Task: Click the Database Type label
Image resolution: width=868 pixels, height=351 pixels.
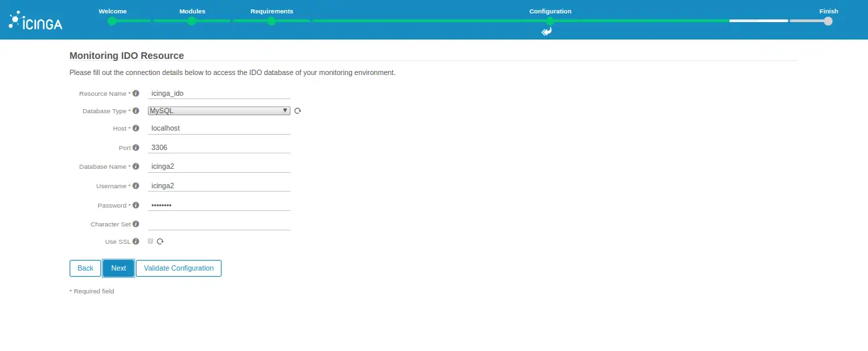Action: tap(106, 111)
